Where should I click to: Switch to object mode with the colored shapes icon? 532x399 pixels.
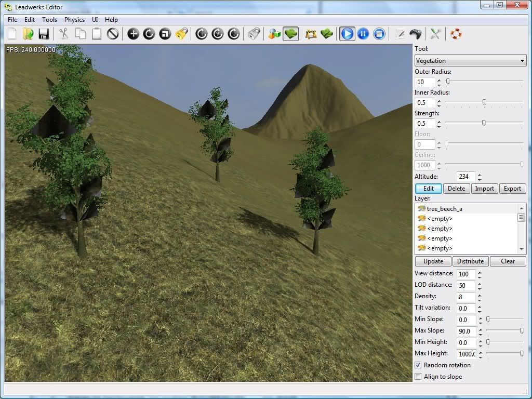click(274, 34)
